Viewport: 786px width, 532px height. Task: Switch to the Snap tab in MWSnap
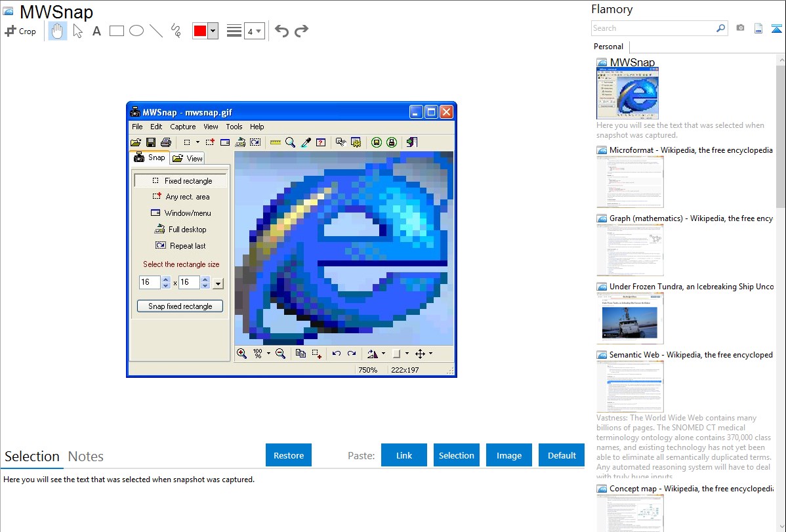coord(150,157)
